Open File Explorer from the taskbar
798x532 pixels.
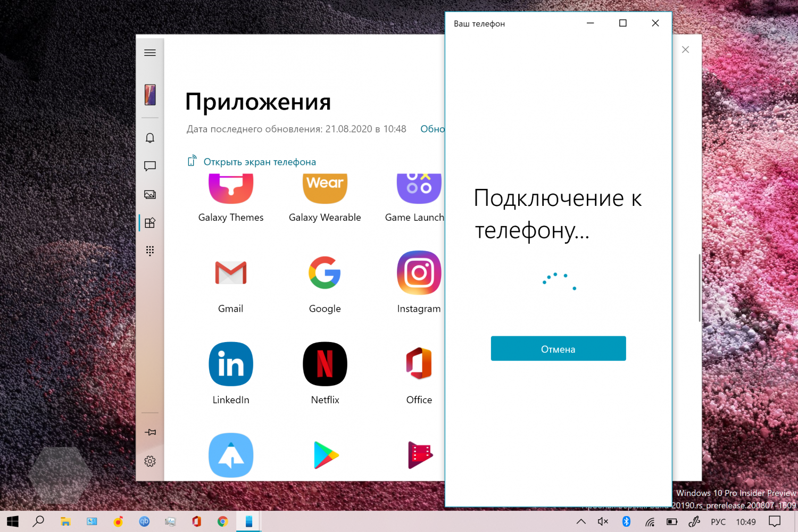click(x=65, y=521)
